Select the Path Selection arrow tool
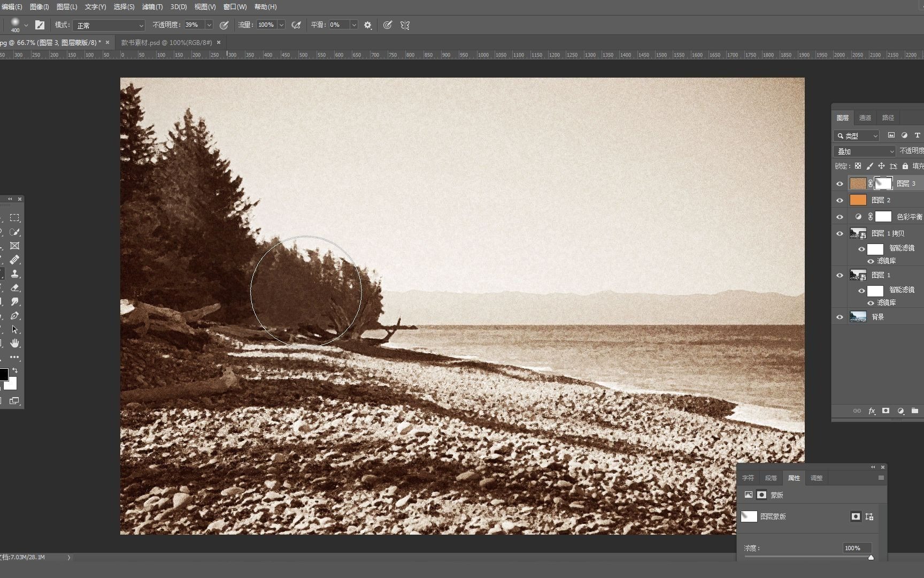 click(14, 329)
